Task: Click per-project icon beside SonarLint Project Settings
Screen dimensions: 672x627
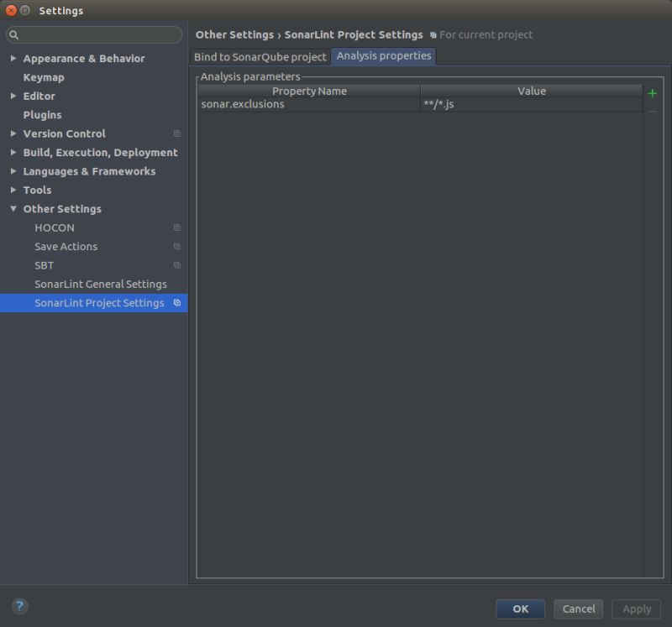Action: click(x=177, y=303)
